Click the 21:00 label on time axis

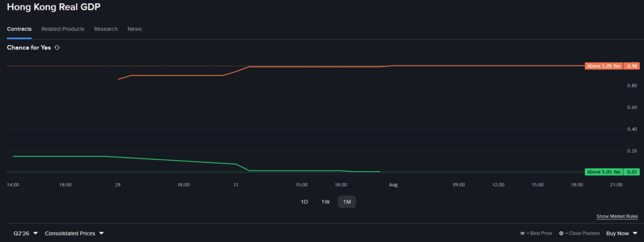pos(616,185)
